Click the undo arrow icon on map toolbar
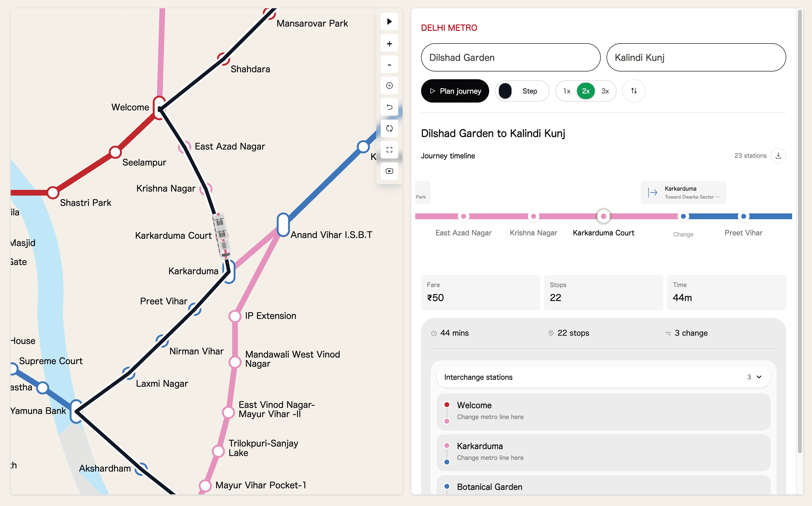Image resolution: width=812 pixels, height=506 pixels. [x=389, y=107]
